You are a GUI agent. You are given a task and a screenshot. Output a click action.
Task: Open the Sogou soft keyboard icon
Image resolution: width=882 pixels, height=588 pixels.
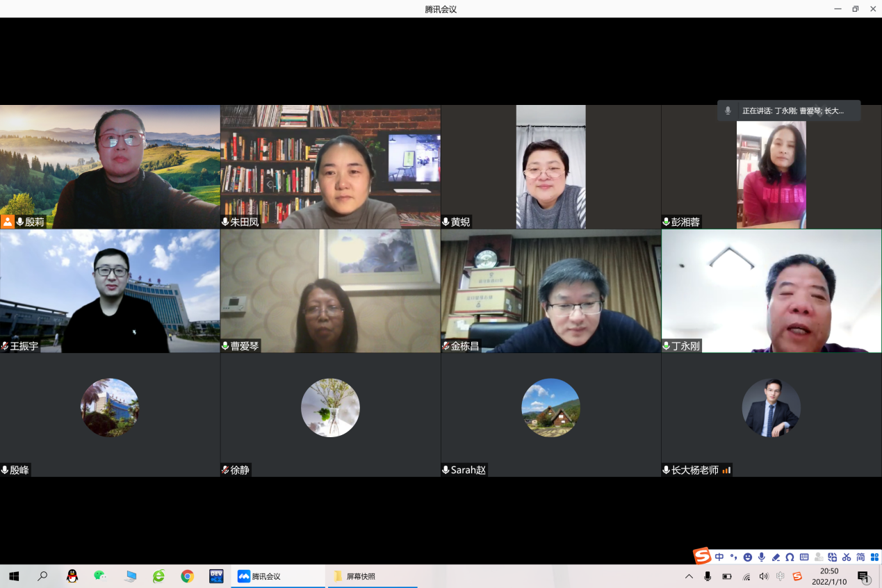[x=804, y=557]
